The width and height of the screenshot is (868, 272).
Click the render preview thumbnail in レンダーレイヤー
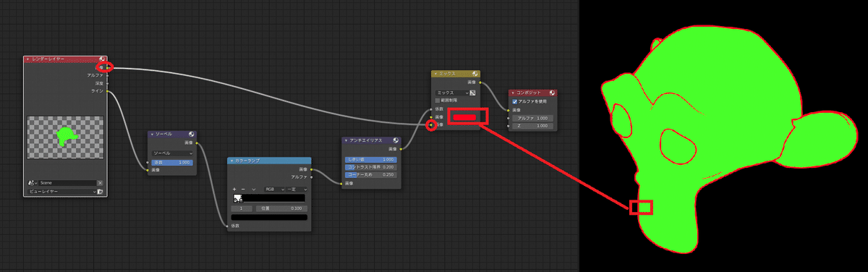[x=66, y=137]
